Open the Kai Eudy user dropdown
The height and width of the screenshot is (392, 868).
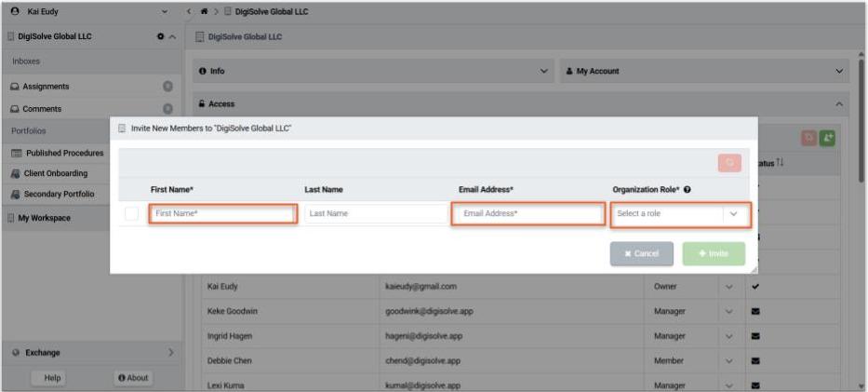click(165, 11)
